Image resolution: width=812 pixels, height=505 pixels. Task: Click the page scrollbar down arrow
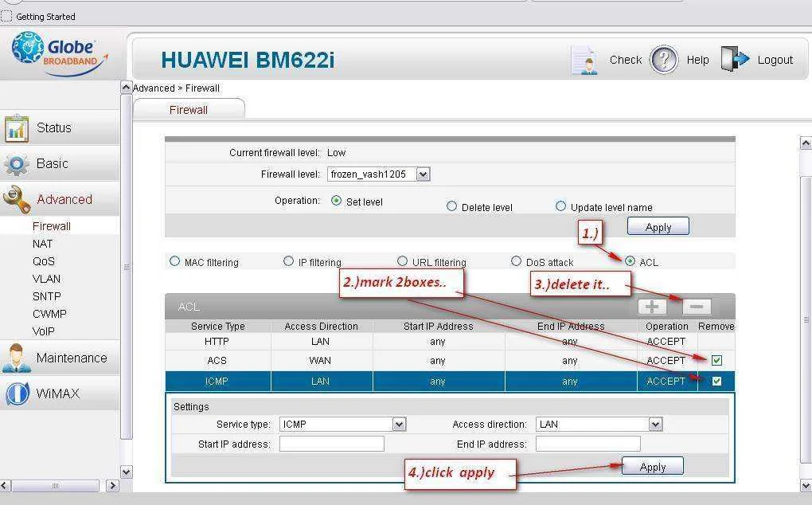[806, 486]
